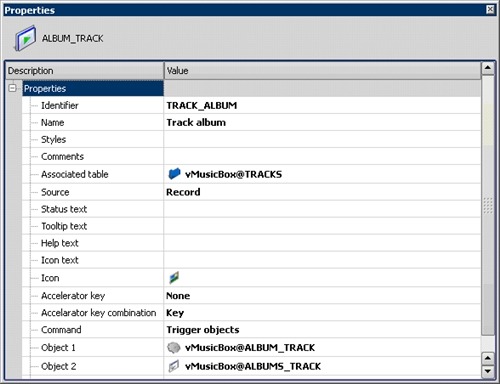
Task: Click the vMusicBox@TRACKS value text
Action: tap(233, 174)
